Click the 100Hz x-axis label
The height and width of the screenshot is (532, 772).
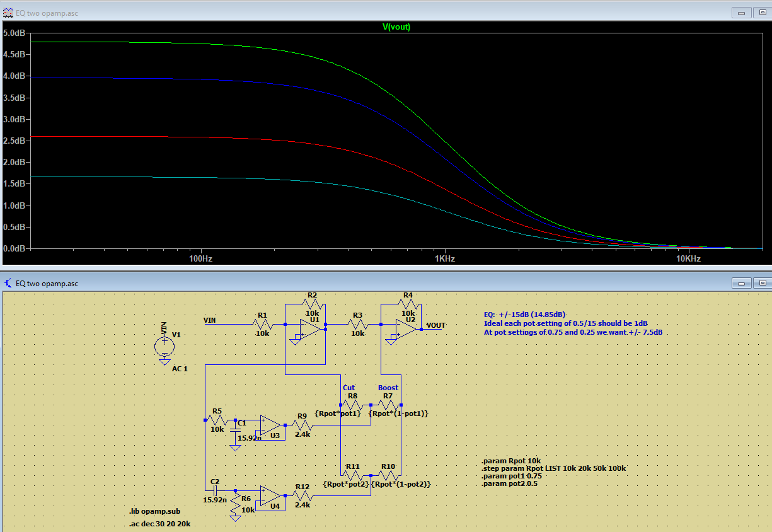200,259
